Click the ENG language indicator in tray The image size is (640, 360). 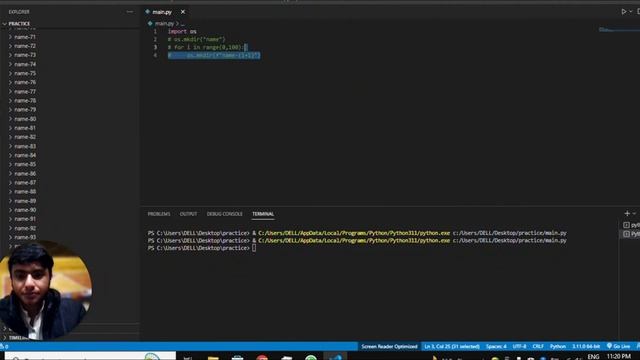point(593,357)
